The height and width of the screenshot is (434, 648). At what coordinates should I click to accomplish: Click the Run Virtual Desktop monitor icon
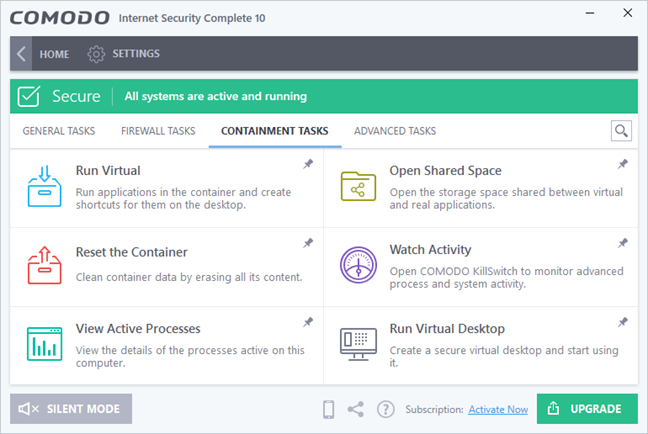(357, 344)
